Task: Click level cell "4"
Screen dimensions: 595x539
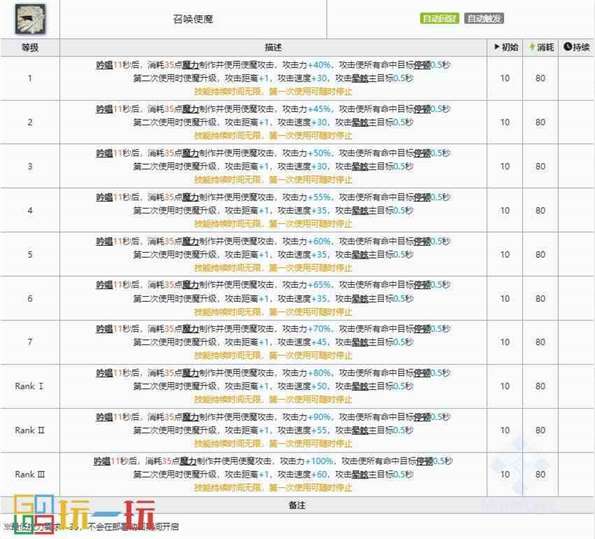Action: (x=30, y=210)
